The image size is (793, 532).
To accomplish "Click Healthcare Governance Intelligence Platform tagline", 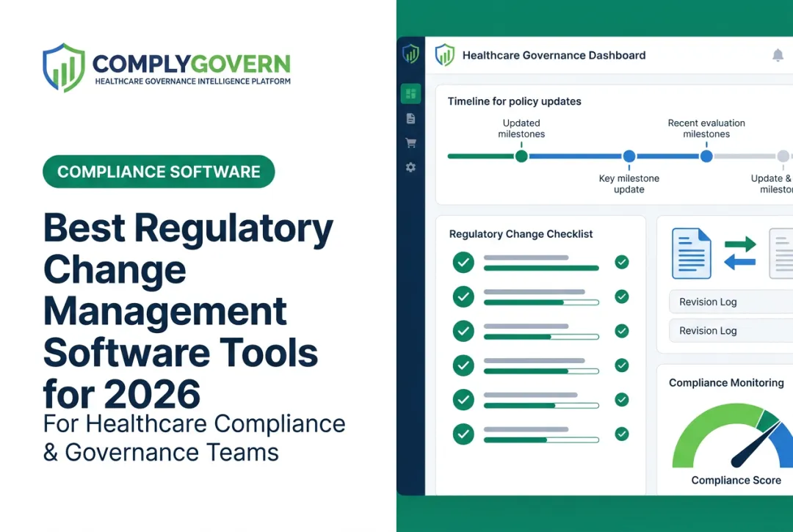I will coord(192,81).
